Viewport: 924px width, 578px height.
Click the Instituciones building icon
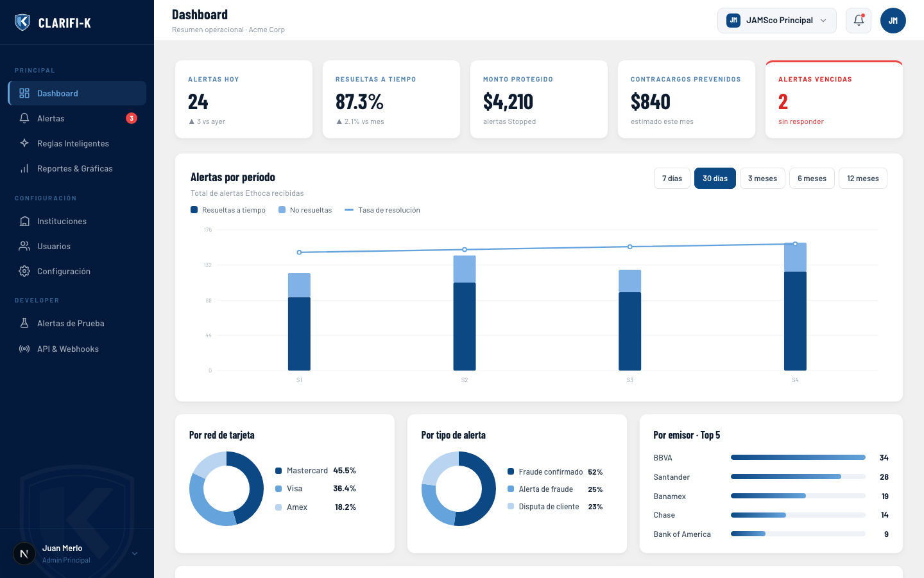[24, 221]
